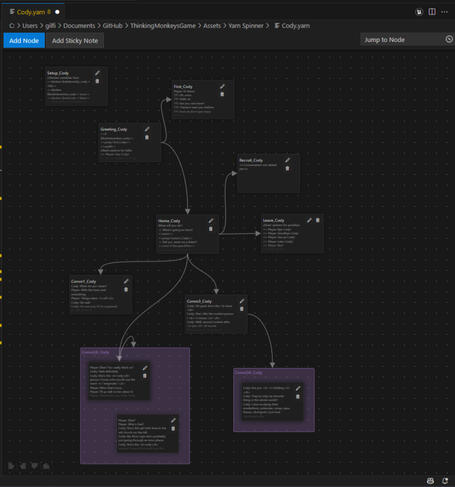Delete the Home_Cody node via trash icon
The height and width of the screenshot is (487, 455).
click(x=211, y=229)
